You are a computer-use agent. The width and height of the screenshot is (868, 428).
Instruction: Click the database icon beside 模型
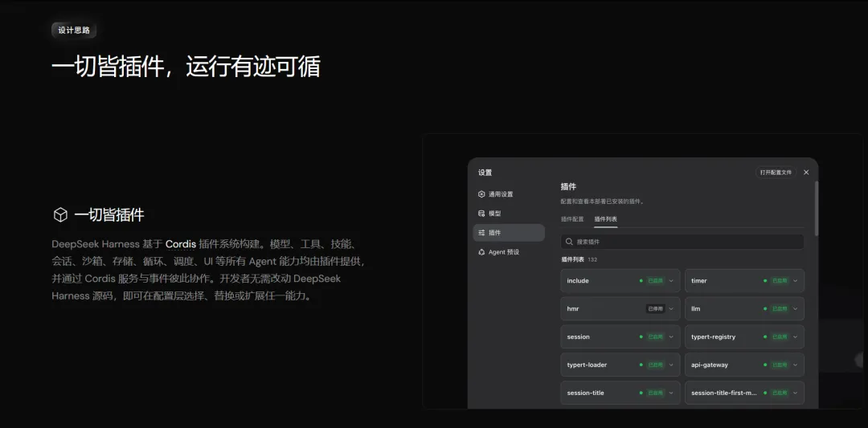(x=481, y=214)
